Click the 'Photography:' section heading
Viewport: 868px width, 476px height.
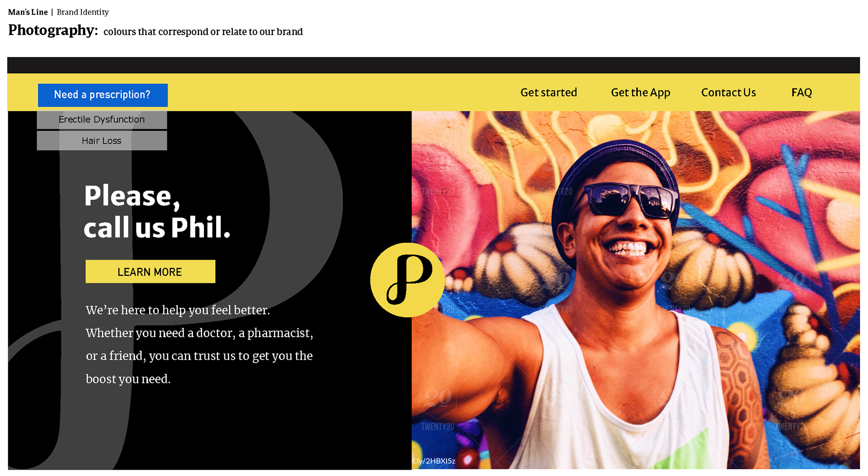click(x=53, y=30)
